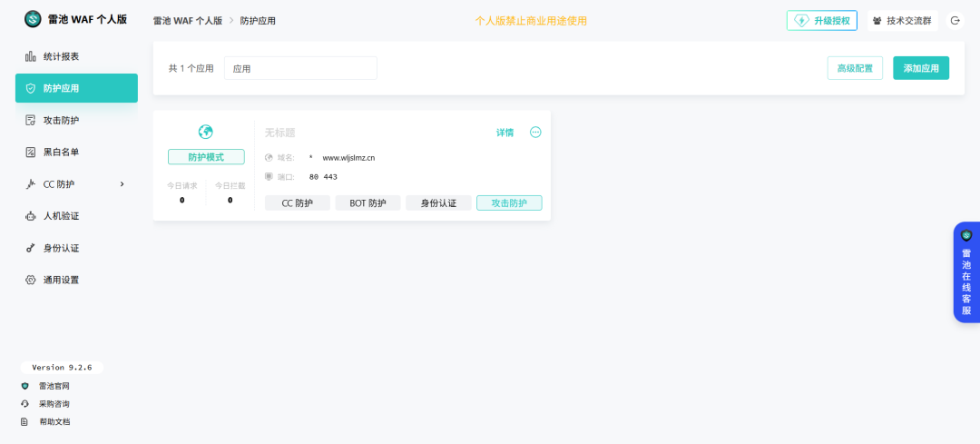
Task: Click the BOT 防护 tag on application card
Action: (367, 203)
